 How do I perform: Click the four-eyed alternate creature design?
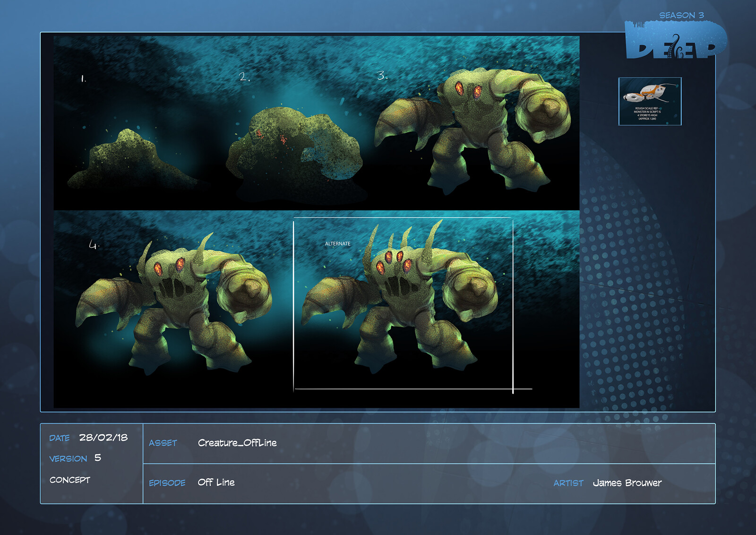(401, 298)
